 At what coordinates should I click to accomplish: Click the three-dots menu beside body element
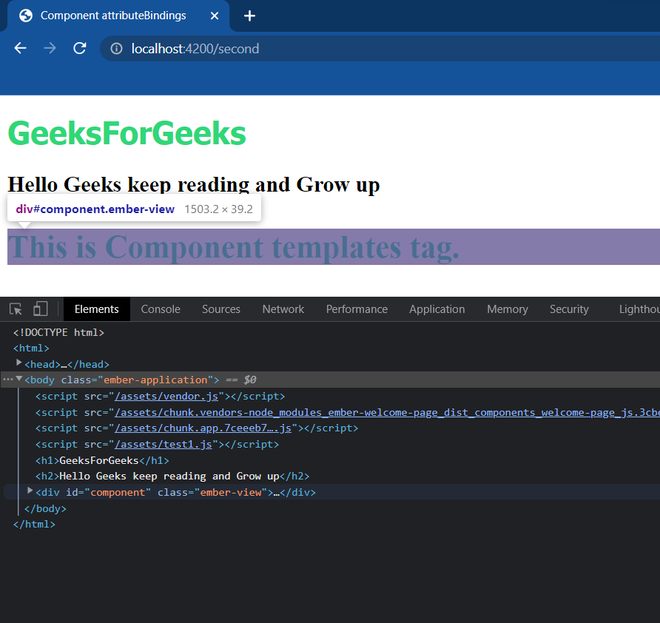[7, 380]
